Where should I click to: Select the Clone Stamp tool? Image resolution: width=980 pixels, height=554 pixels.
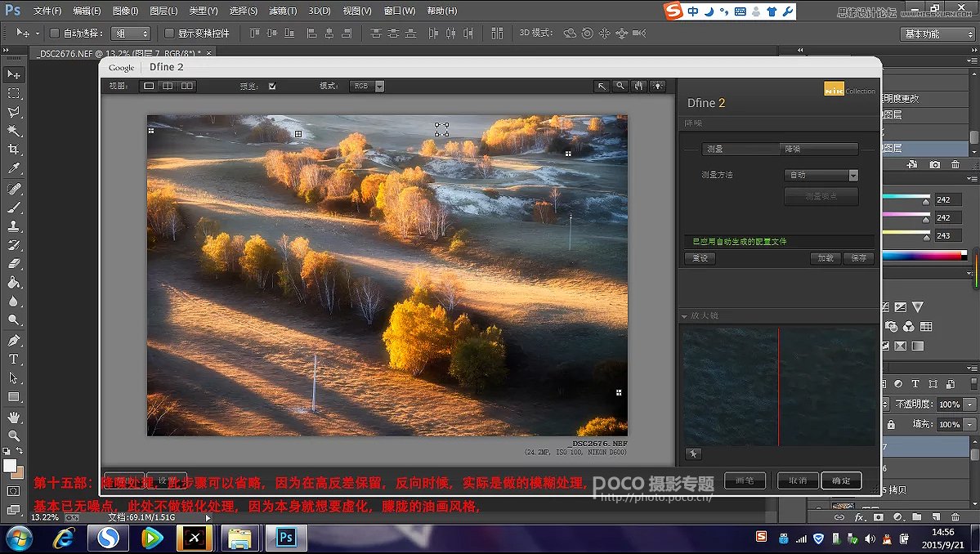point(13,226)
